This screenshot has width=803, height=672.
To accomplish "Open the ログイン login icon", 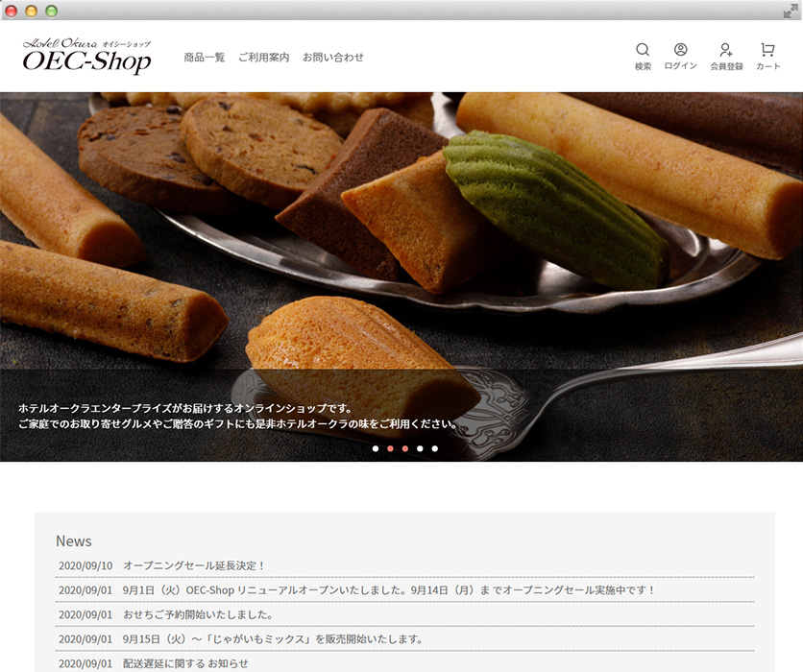I will click(681, 50).
